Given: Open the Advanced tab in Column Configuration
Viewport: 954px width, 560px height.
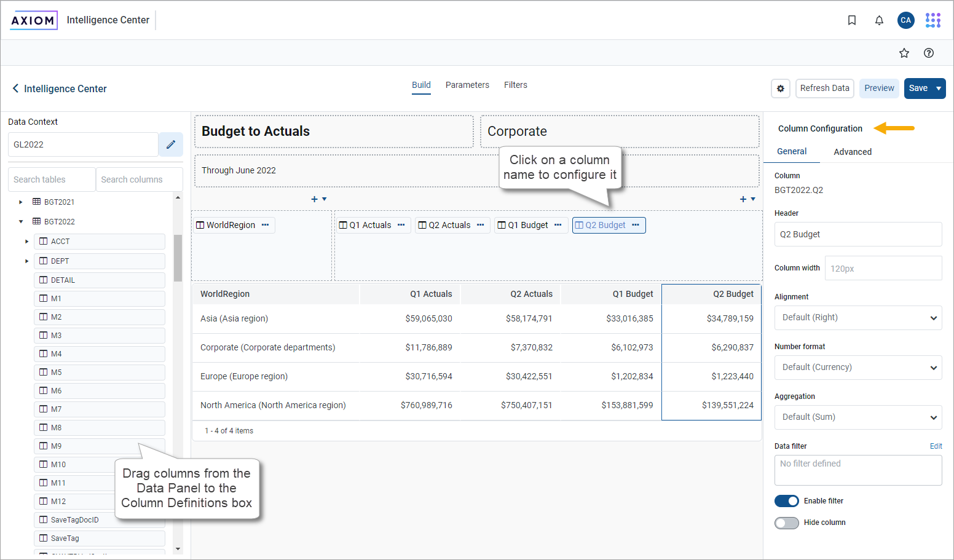Looking at the screenshot, I should pyautogui.click(x=853, y=151).
